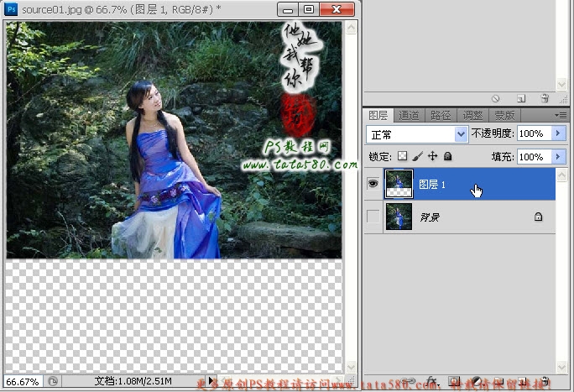Image resolution: width=574 pixels, height=392 pixels.
Task: Toggle lock transparent pixels for layer
Action: (x=402, y=156)
